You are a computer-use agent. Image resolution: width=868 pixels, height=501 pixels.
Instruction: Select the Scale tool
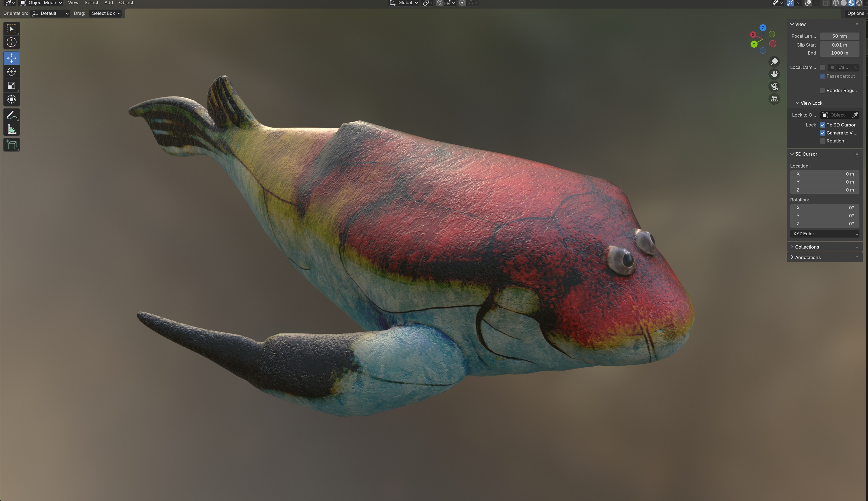tap(11, 86)
